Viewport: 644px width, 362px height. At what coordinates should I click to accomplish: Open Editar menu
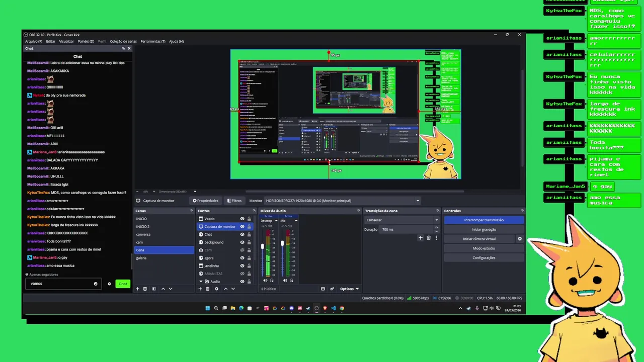[51, 41]
